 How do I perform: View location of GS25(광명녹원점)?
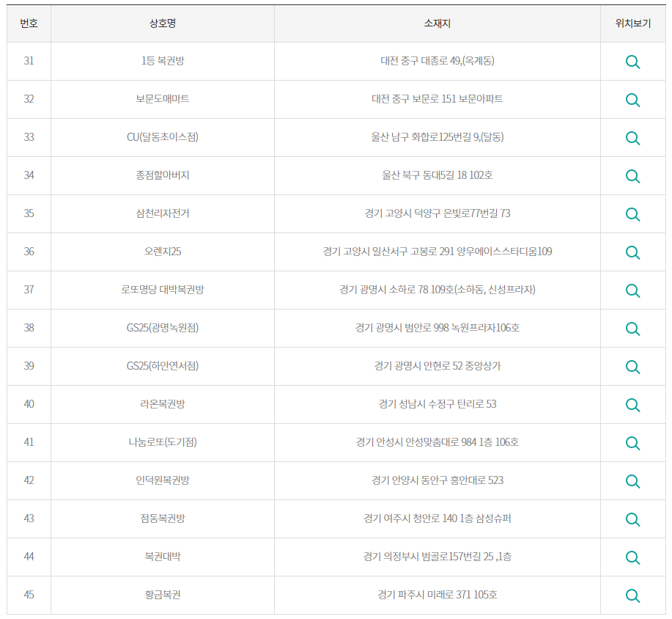point(632,329)
